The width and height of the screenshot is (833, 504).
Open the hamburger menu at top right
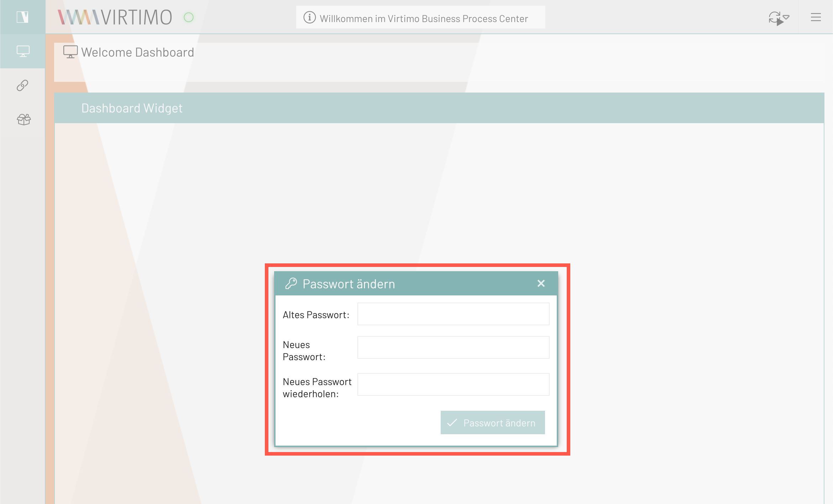816,17
